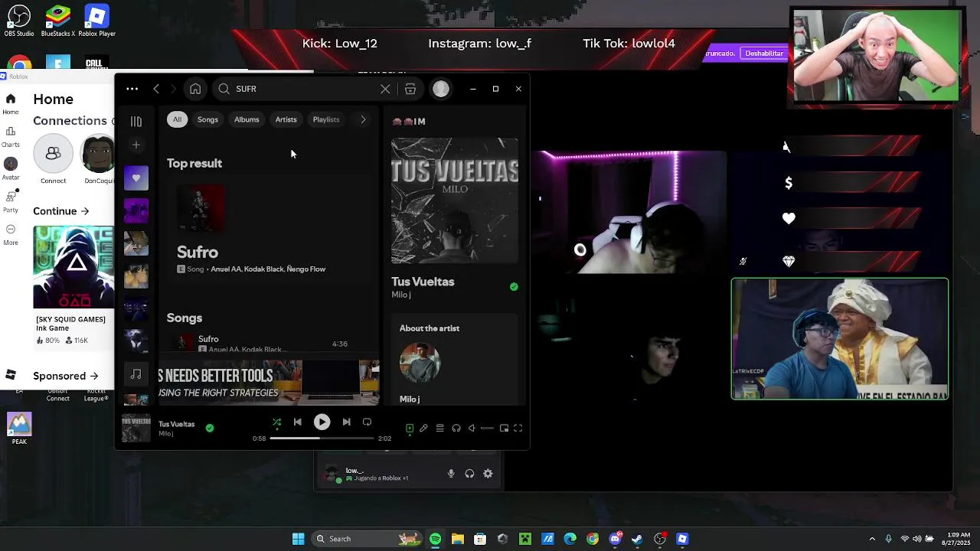Open Roblox More sidebar icon
Screen dimensions: 980x551
[11, 234]
